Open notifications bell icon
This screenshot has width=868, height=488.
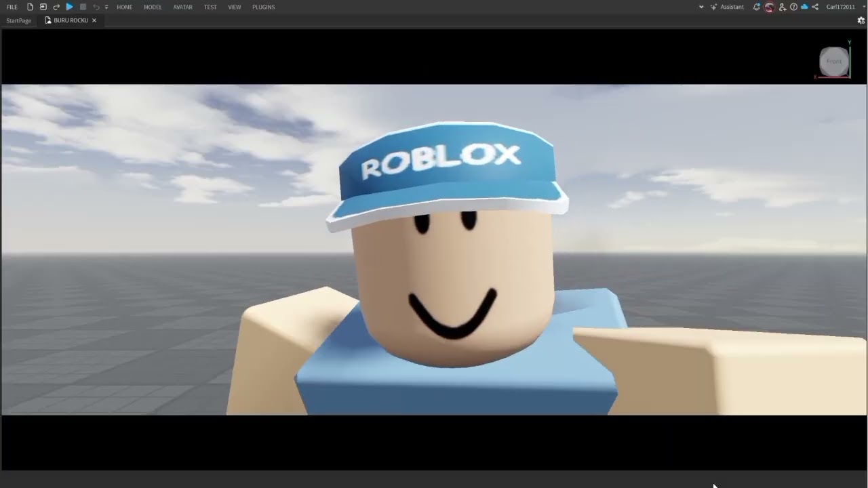[x=757, y=7]
